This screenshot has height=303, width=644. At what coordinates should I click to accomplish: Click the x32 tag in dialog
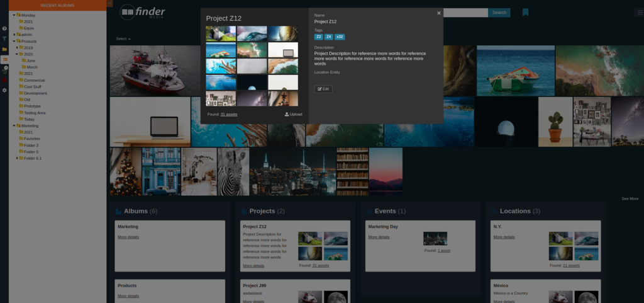[x=340, y=37]
